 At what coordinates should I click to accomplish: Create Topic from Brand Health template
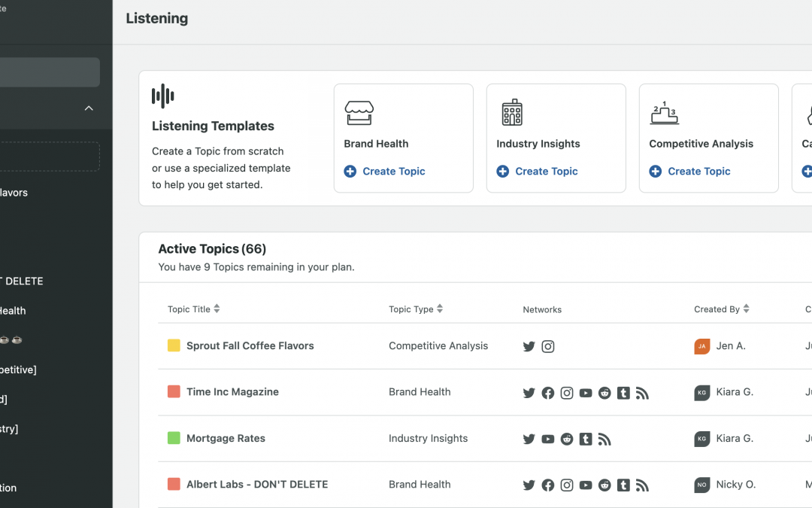coord(385,172)
